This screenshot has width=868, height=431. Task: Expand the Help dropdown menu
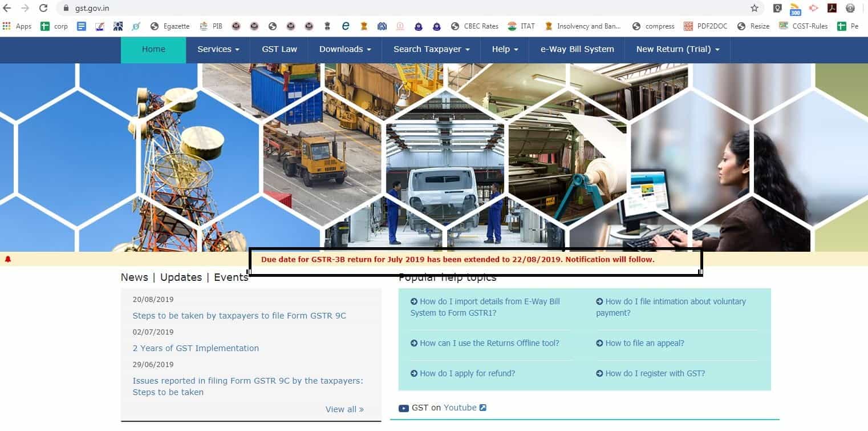tap(505, 49)
